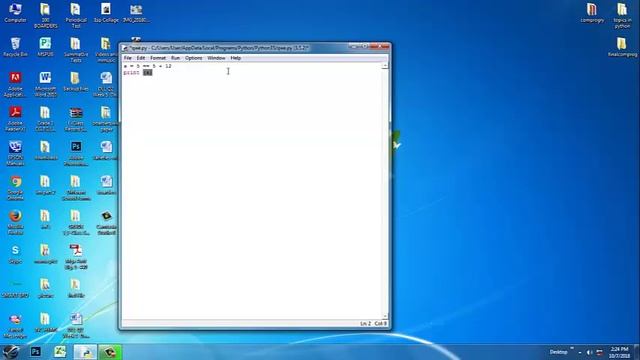Select the Google Chrome desktop icon
Screen dimensions: 640x360
(x=16, y=188)
